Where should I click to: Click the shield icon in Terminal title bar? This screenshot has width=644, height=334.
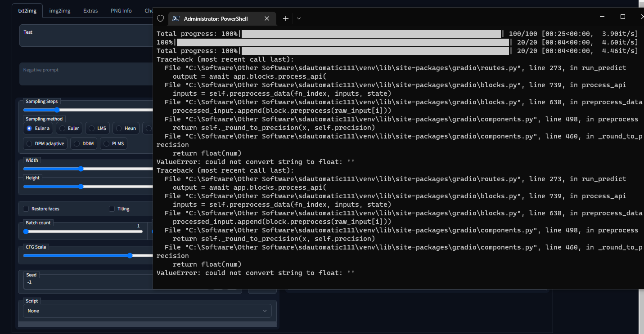coord(160,18)
